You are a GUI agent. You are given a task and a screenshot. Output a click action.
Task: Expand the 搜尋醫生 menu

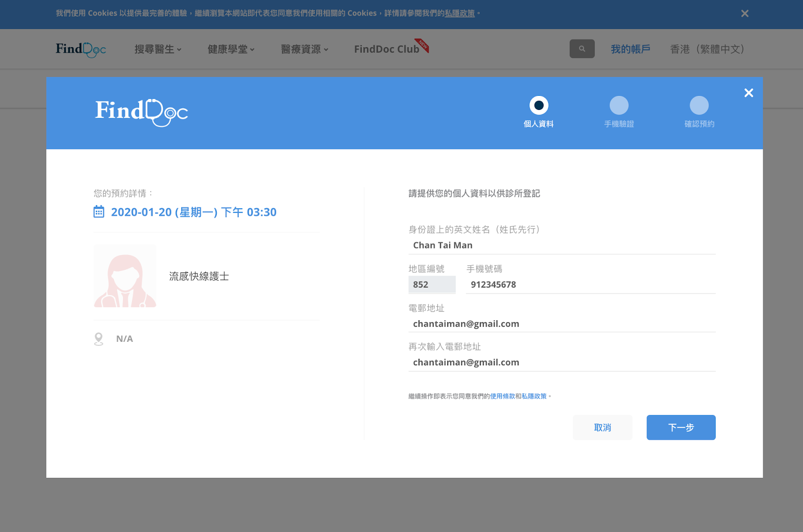pyautogui.click(x=158, y=49)
